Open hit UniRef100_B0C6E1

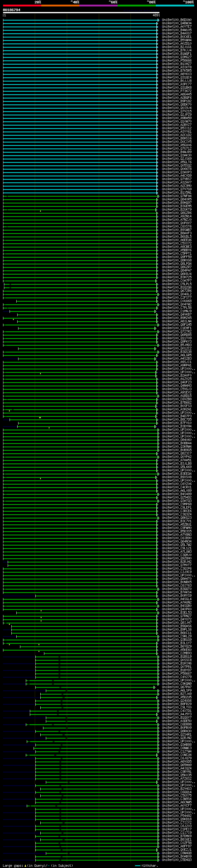(177, 37)
